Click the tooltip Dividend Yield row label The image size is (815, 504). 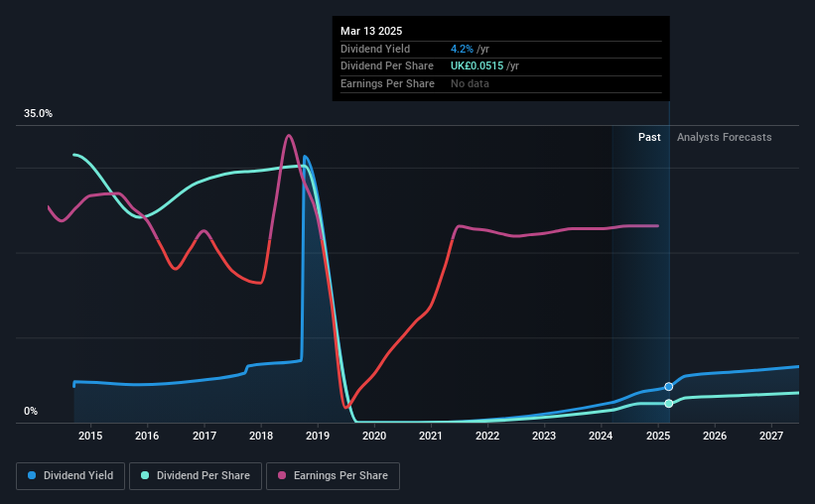[x=375, y=49]
